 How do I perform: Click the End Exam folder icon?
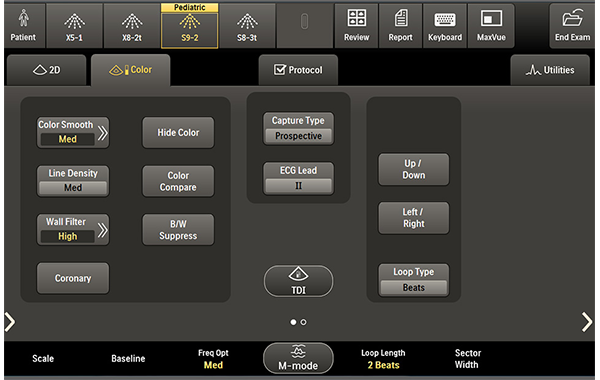click(x=572, y=18)
